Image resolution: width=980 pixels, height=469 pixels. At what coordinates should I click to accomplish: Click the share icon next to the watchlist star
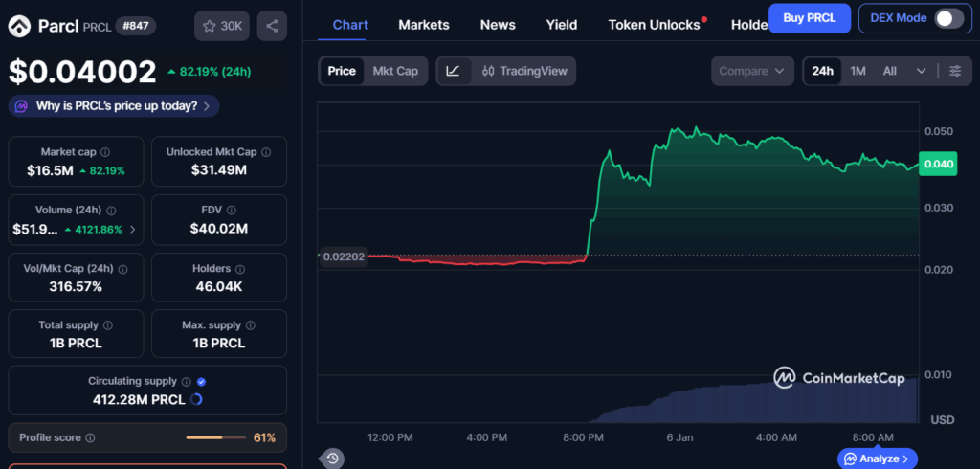coord(273,26)
